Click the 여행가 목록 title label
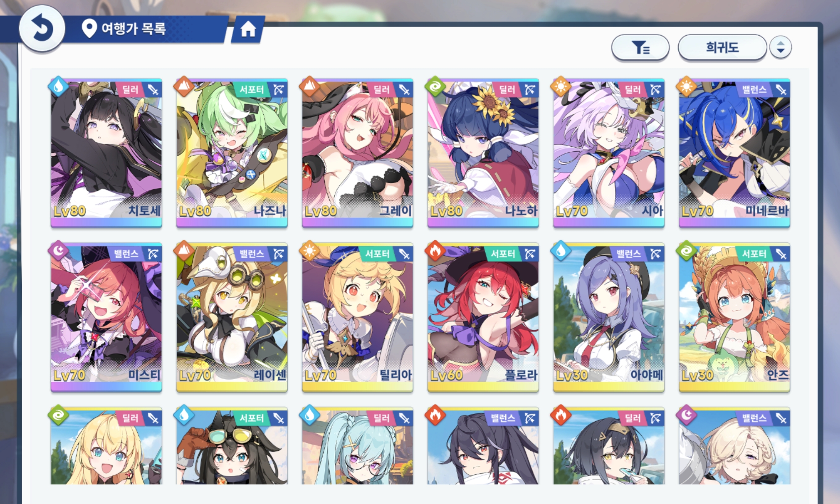 [134, 29]
